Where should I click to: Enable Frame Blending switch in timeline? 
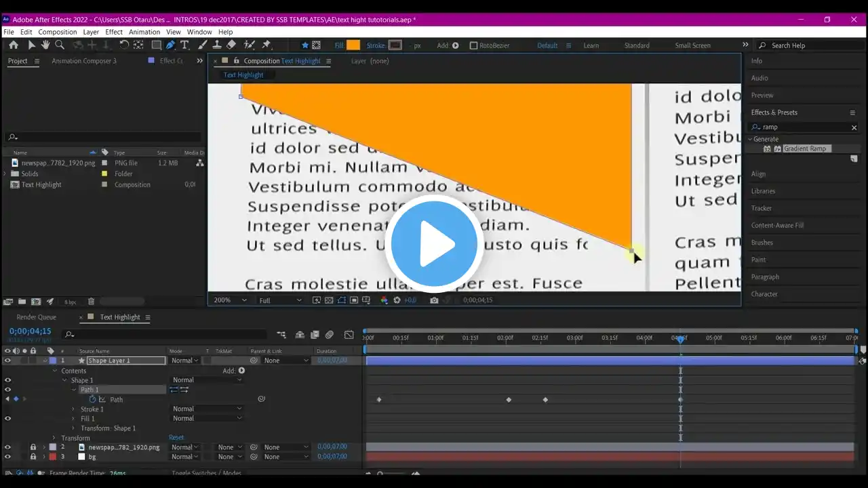click(315, 334)
